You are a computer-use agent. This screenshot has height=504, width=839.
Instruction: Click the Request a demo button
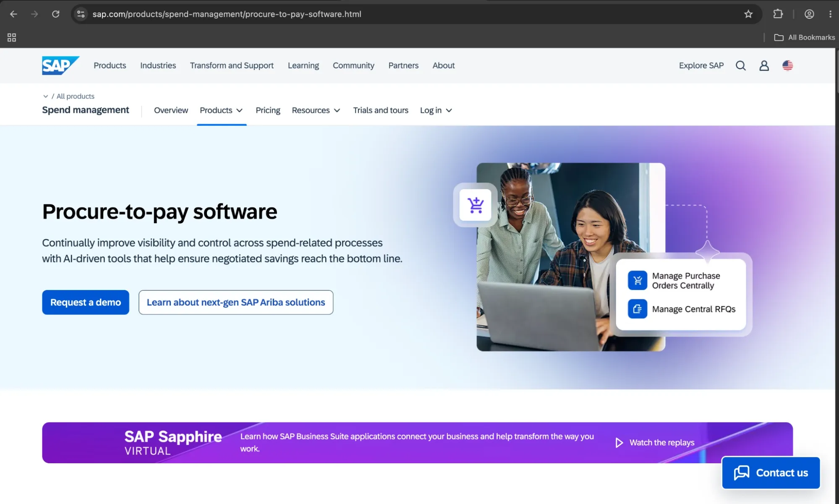86,302
